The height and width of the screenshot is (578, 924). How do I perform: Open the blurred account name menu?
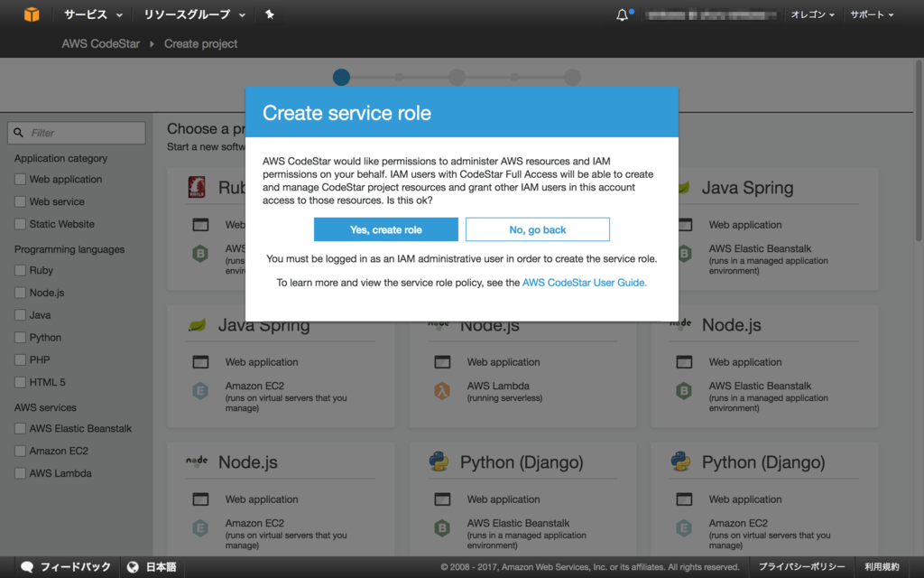coord(710,14)
